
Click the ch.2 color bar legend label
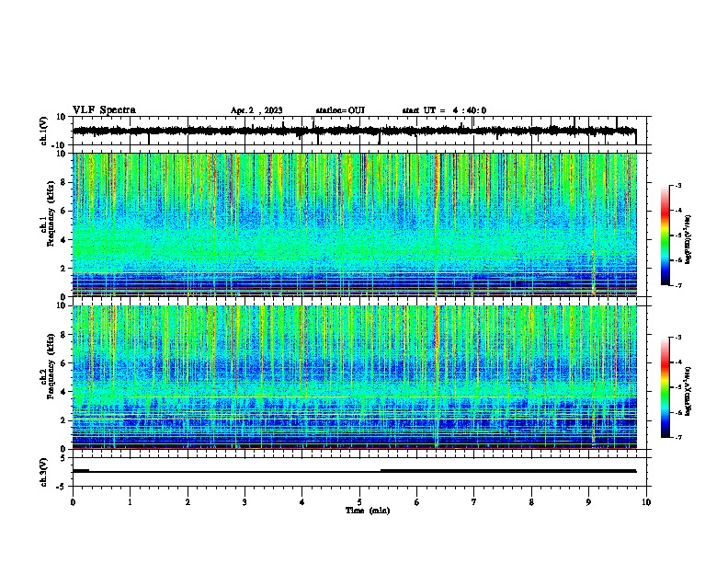click(x=688, y=391)
